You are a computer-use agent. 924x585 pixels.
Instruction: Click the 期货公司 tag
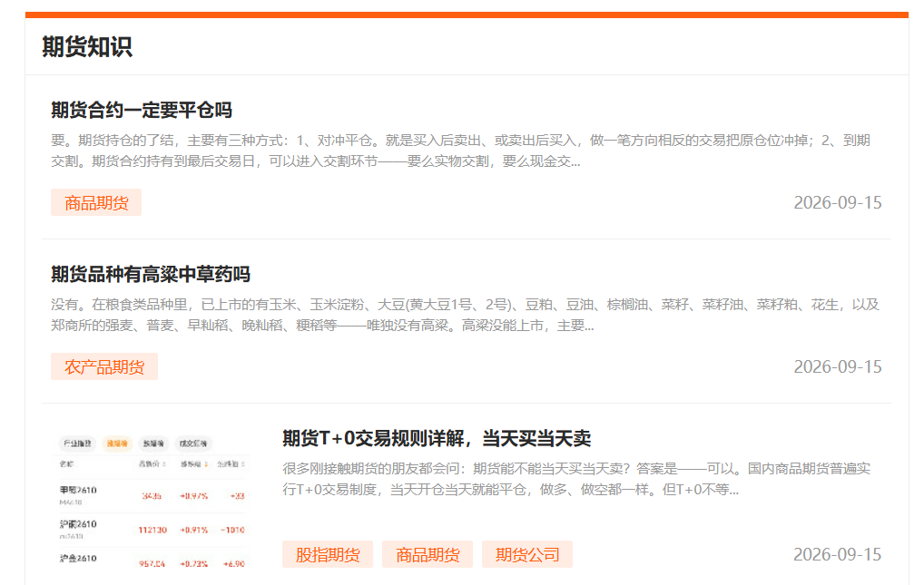point(527,554)
